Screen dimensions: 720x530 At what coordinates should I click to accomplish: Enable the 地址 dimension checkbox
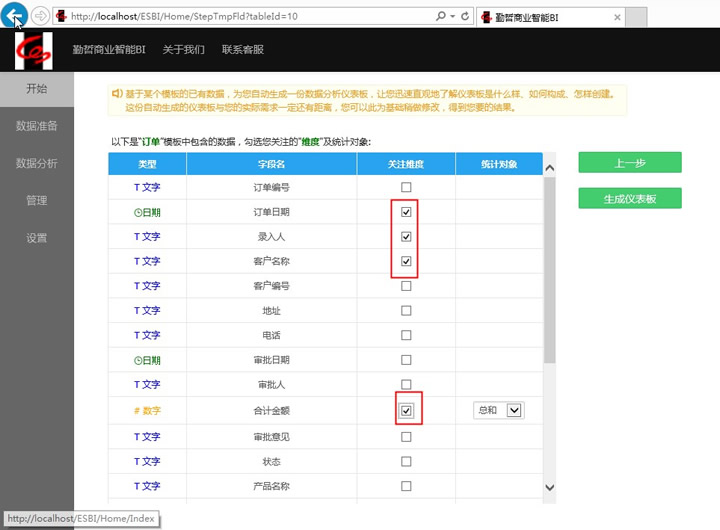tap(406, 311)
